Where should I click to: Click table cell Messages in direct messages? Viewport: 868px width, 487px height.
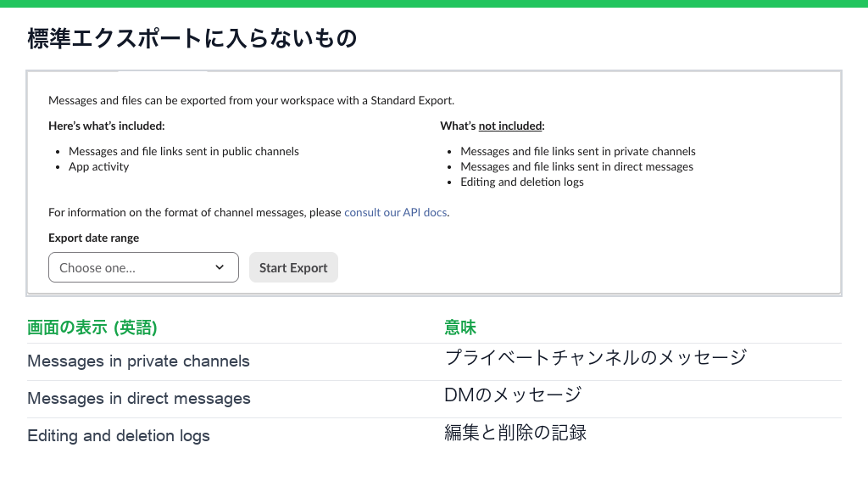[x=139, y=399]
